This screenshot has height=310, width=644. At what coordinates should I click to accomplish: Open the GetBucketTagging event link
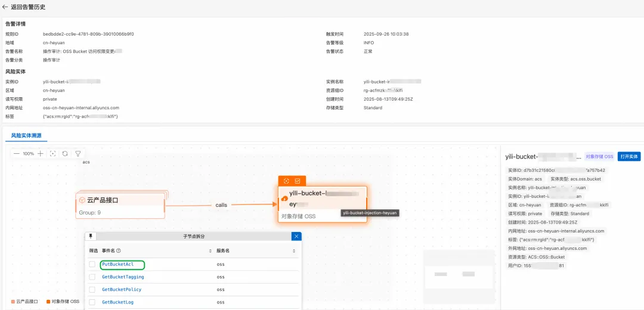[123, 277]
